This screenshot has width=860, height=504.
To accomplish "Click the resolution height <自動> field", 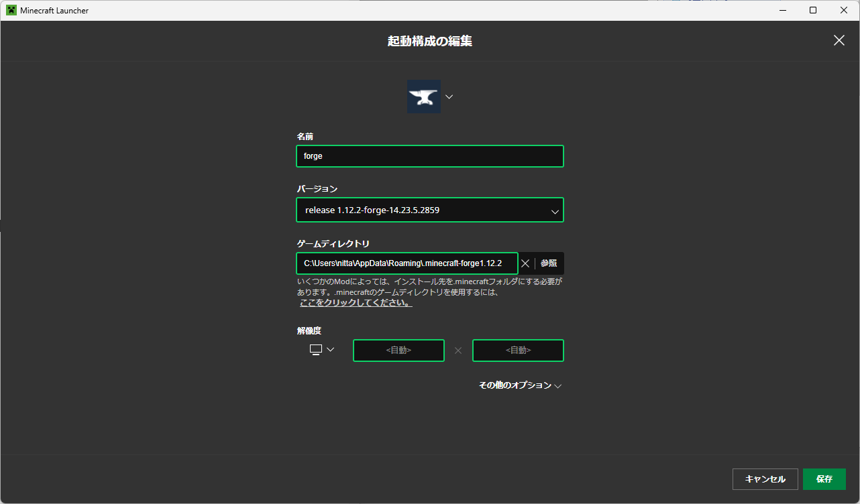I will point(518,350).
